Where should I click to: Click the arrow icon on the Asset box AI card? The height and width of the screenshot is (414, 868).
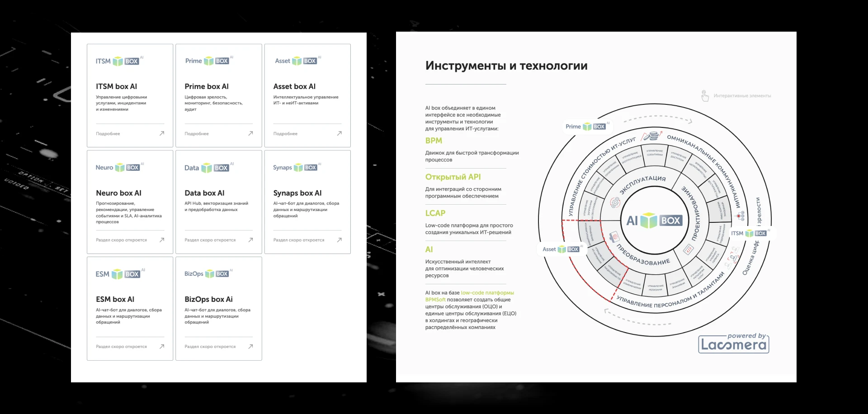[339, 133]
